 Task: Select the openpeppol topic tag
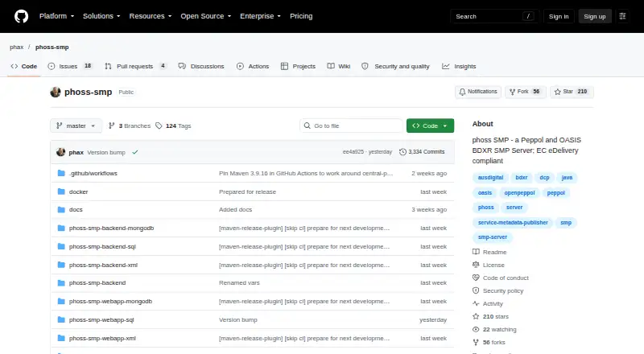[519, 192]
